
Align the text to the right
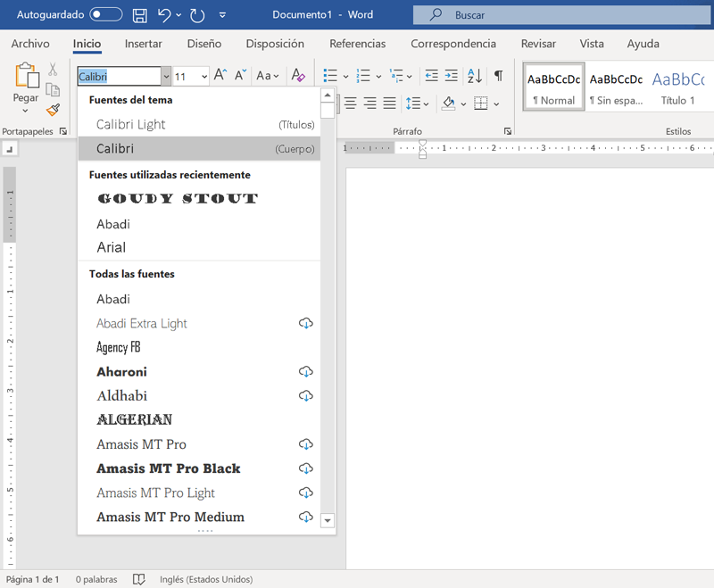click(369, 104)
